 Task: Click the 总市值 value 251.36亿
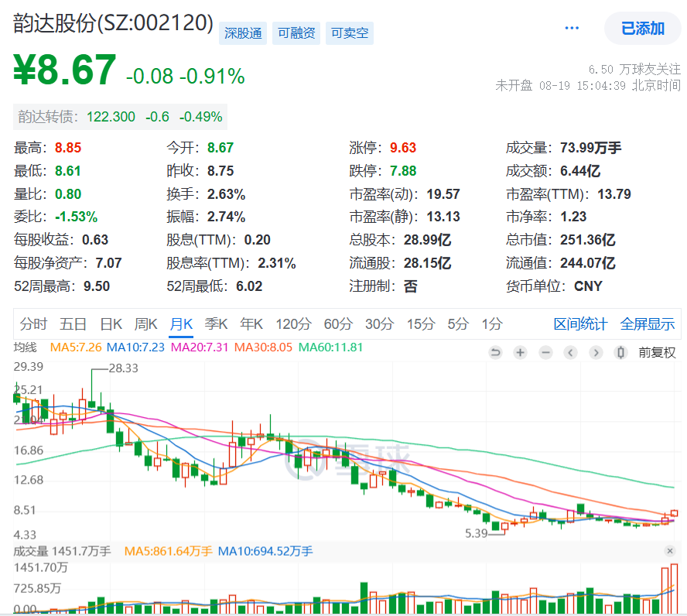[587, 240]
